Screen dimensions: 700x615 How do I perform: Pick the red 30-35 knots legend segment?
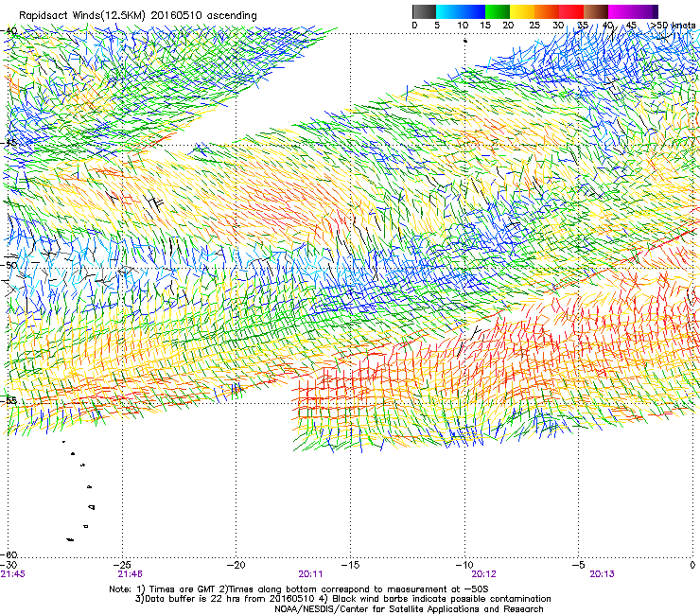click(571, 11)
